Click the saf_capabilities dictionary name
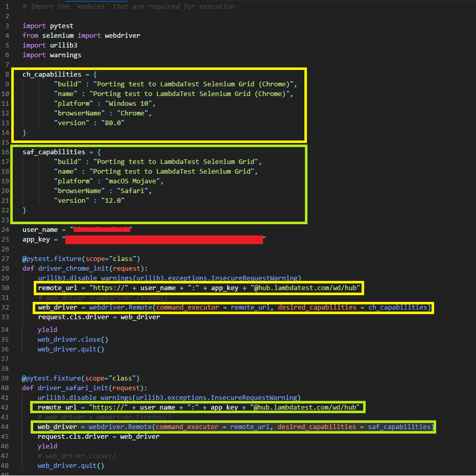The image size is (476, 476). click(x=54, y=152)
